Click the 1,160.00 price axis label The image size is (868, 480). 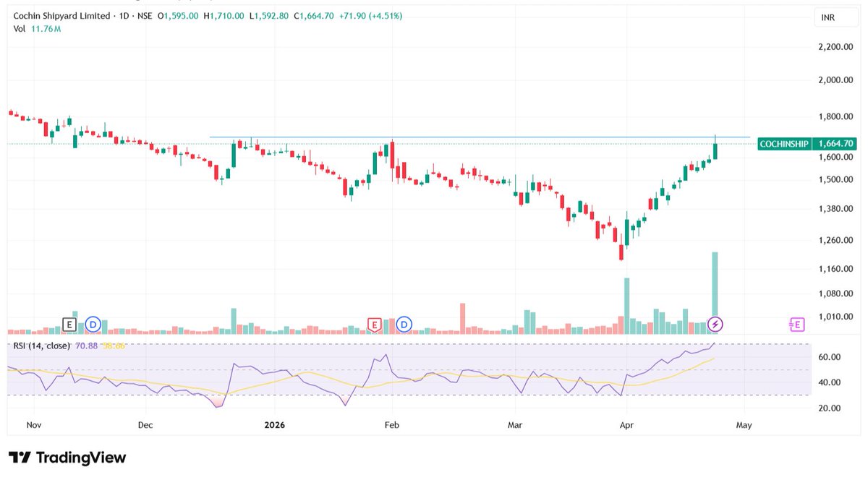837,270
